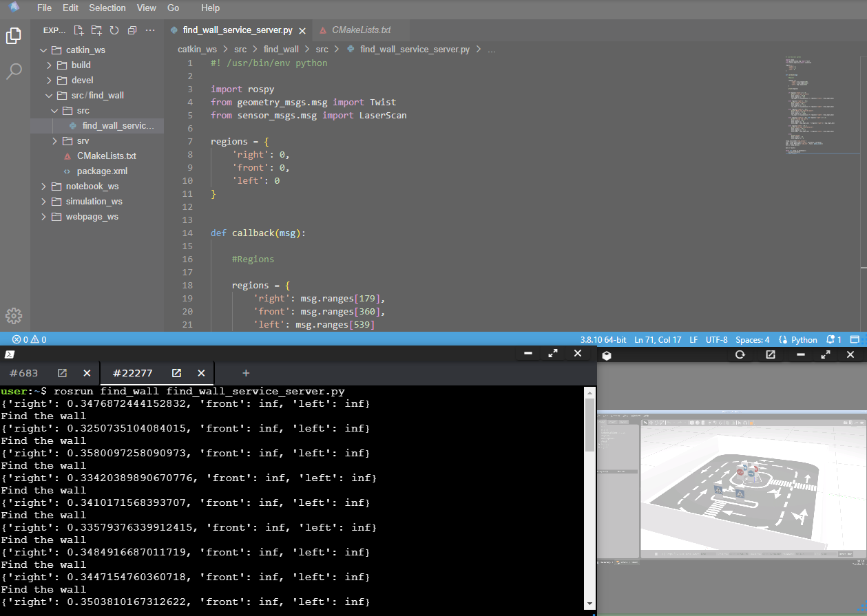Viewport: 867px width, 616px height.
Task: Open the Search view in activity bar
Action: [14, 70]
